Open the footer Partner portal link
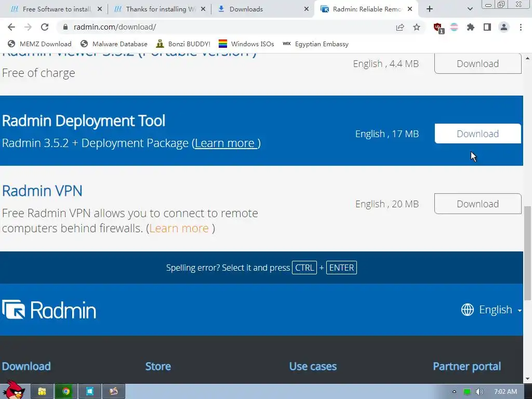This screenshot has width=532, height=399. click(x=467, y=366)
